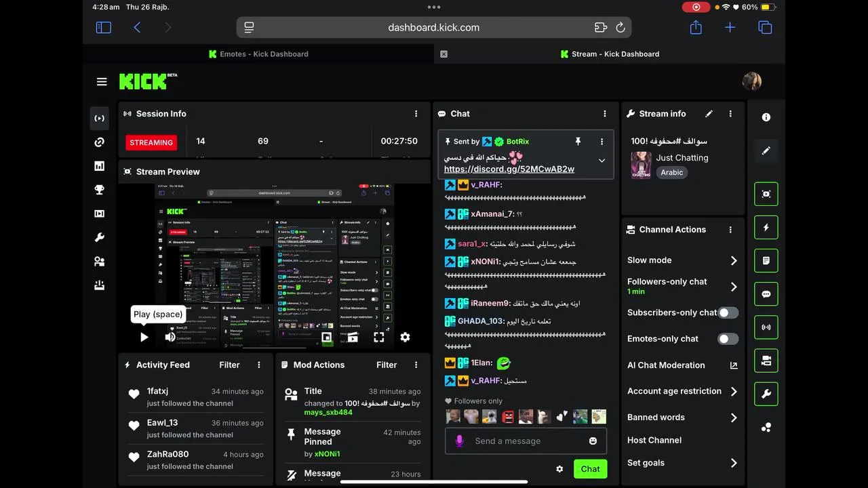Toggle the Stream info wrench widget icon
868x488 pixels.
pos(766,394)
